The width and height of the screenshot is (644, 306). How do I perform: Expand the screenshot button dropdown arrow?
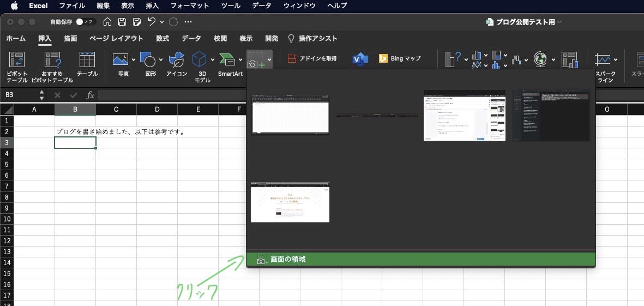(x=269, y=59)
